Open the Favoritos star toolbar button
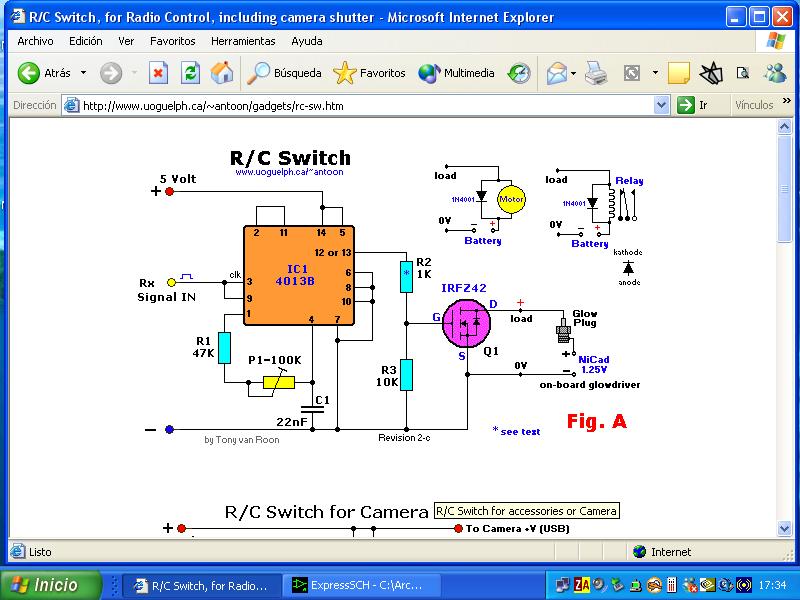 (x=370, y=73)
